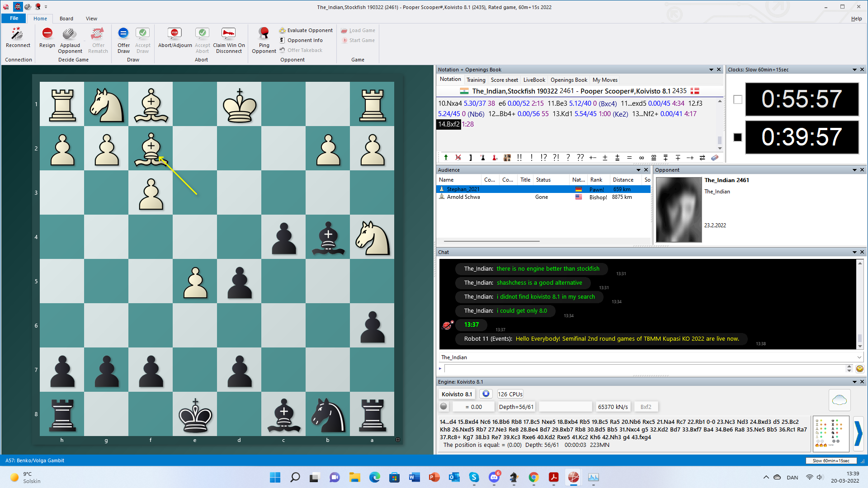Open chat recipient The_Indian dropdown

pos(859,357)
